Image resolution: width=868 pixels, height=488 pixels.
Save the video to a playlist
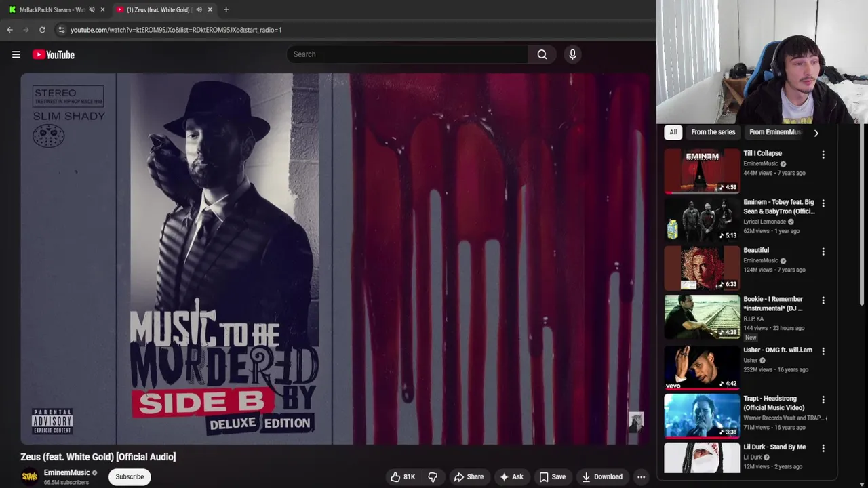tap(552, 477)
